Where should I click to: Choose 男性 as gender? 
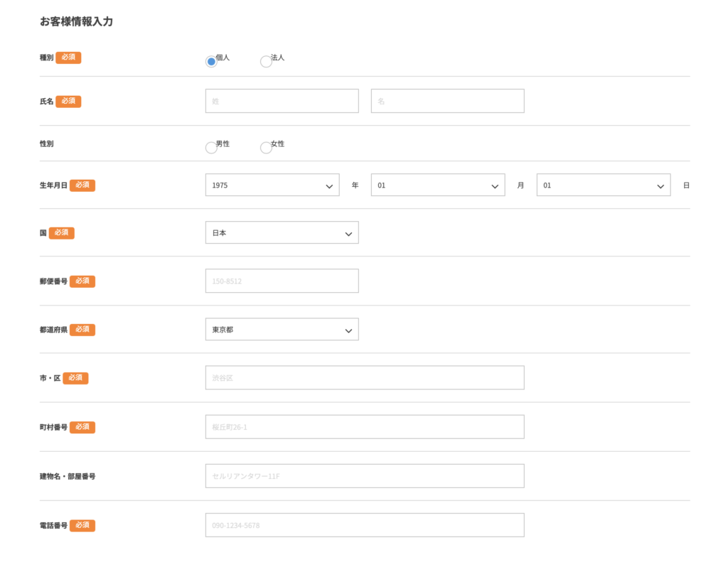[x=211, y=147]
